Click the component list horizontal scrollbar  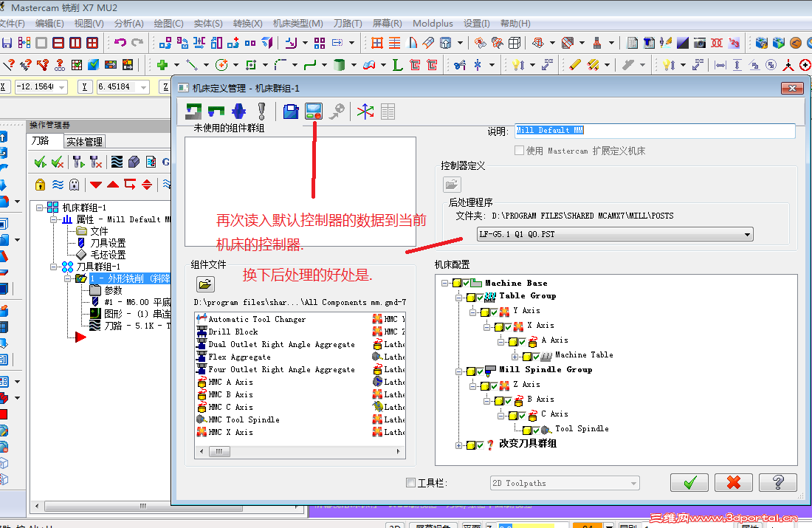pos(300,451)
